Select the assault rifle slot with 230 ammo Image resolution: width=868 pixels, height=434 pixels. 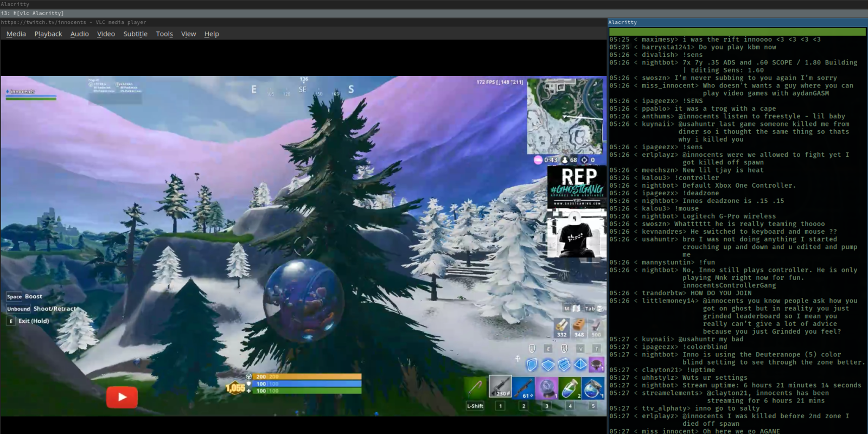pyautogui.click(x=500, y=387)
